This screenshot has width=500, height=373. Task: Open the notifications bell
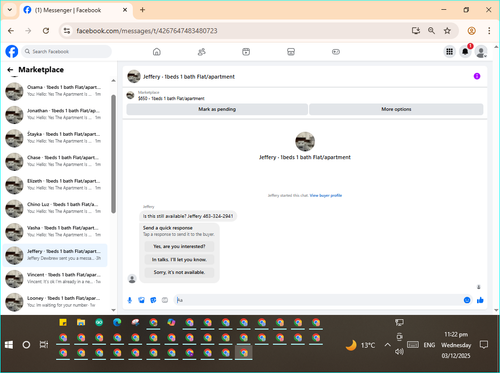(x=465, y=52)
